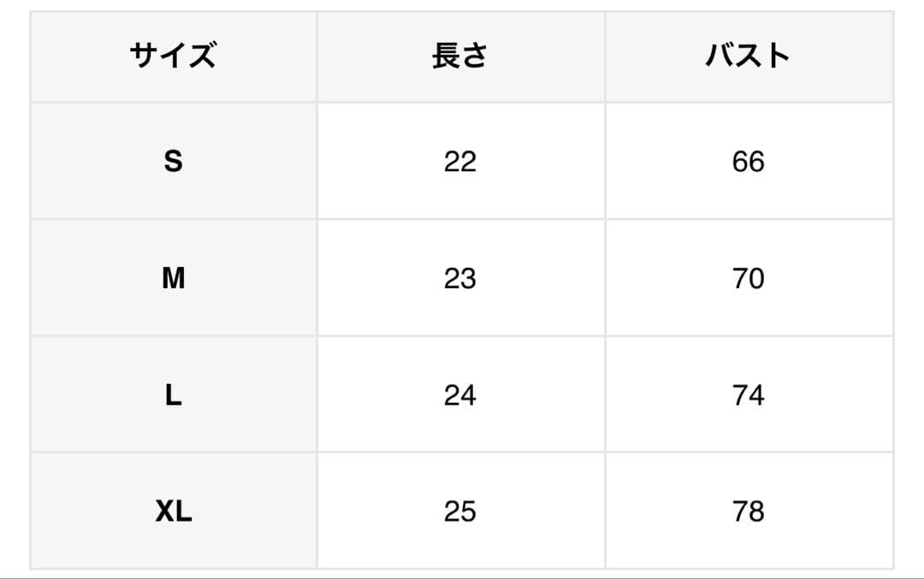
Task: Click the cell showing 74
Action: [x=748, y=394]
